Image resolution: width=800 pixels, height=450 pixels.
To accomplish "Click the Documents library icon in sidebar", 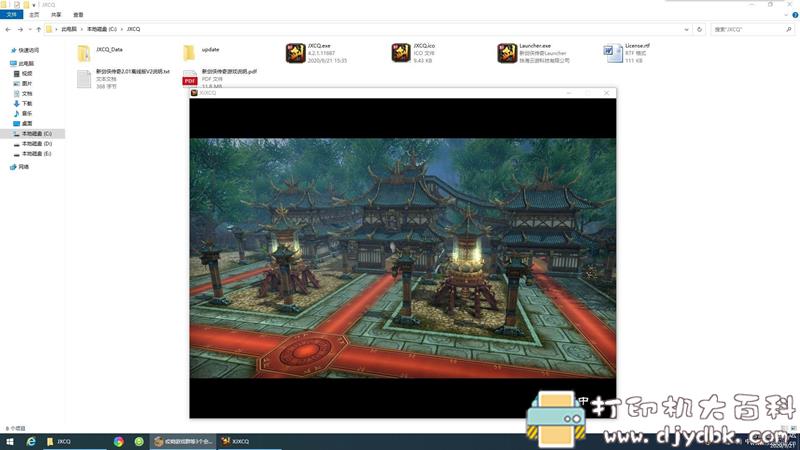I will (x=16, y=93).
